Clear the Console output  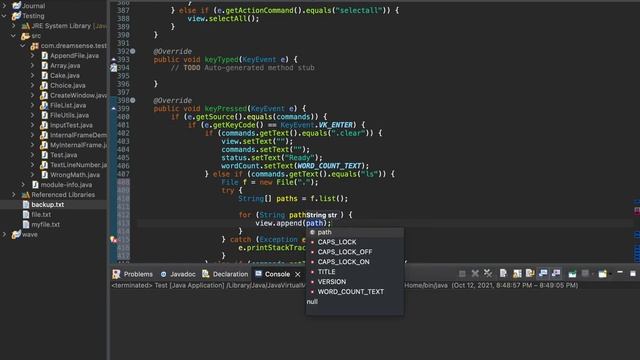pyautogui.click(x=503, y=273)
